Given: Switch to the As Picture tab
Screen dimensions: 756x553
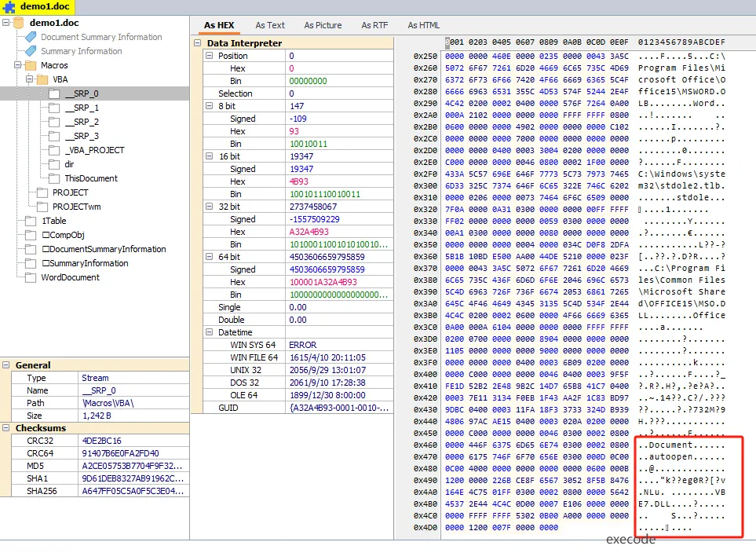Looking at the screenshot, I should pos(323,25).
